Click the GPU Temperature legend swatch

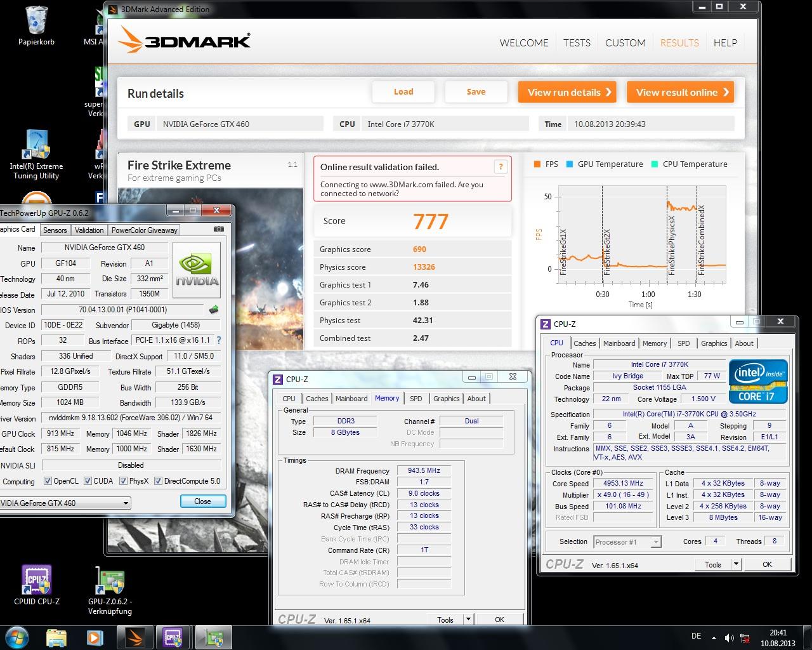click(x=570, y=164)
